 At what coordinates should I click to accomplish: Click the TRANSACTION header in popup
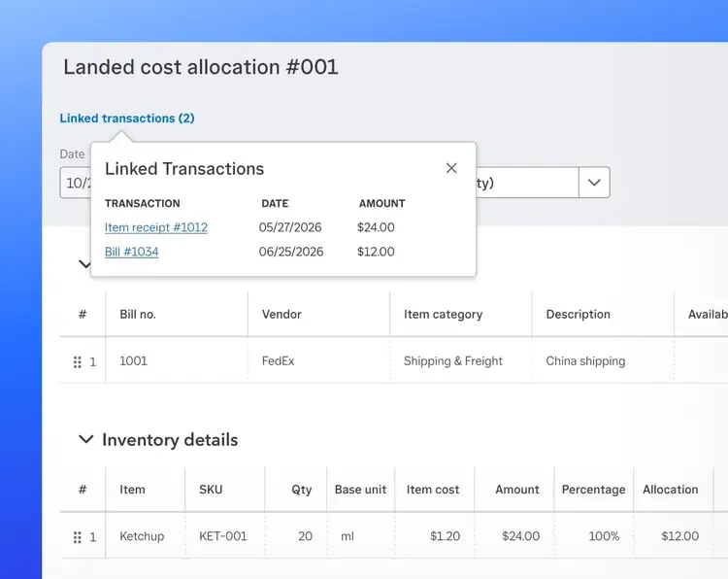[143, 204]
